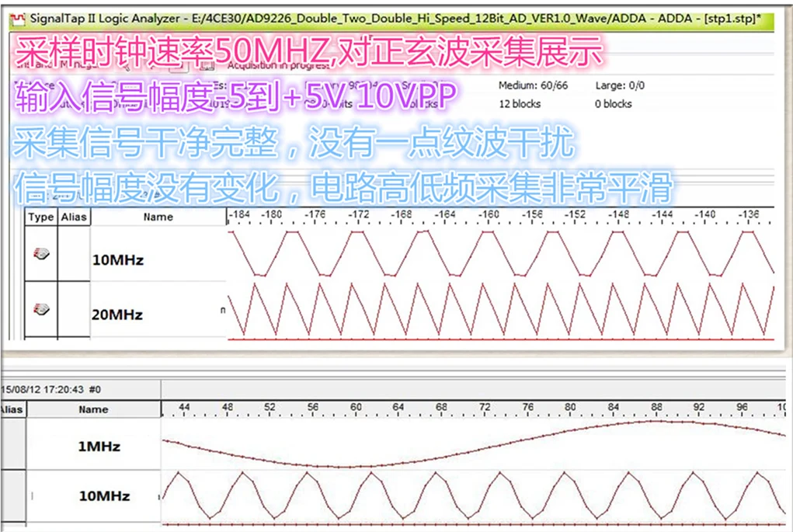This screenshot has height=532, width=793.
Task: Click the 1MHz sine waveform trace
Action: point(475,444)
